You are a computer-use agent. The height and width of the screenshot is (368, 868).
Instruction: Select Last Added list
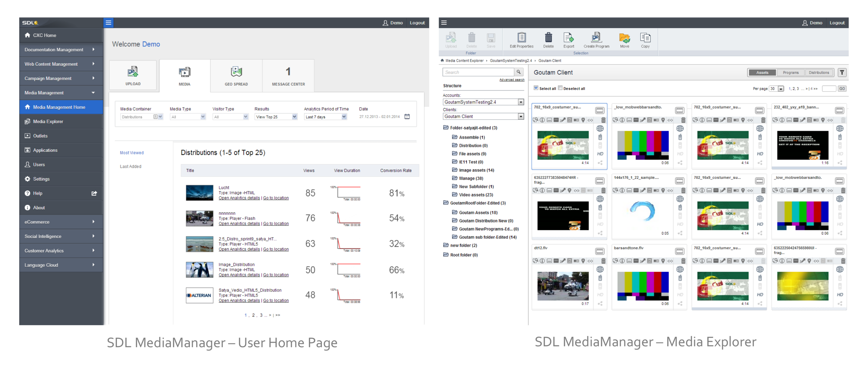click(131, 166)
